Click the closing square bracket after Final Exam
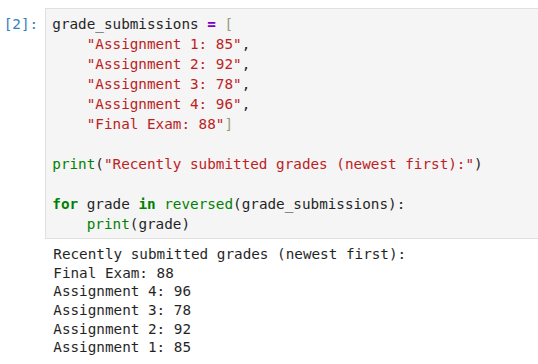 click(x=229, y=124)
